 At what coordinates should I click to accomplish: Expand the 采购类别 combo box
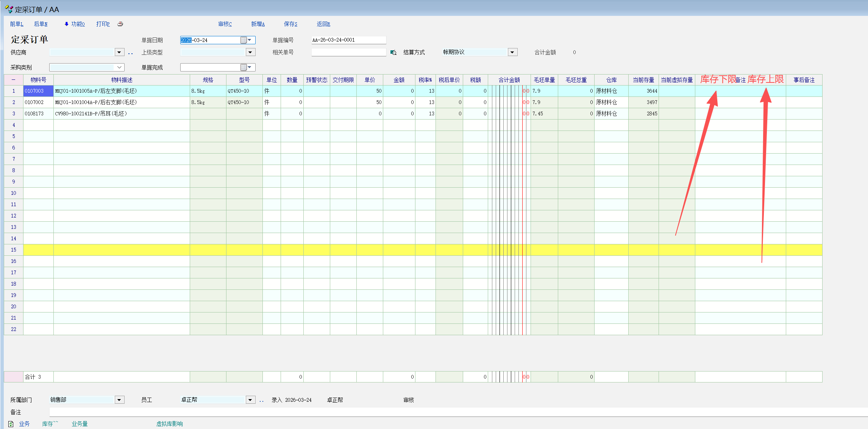(x=119, y=67)
